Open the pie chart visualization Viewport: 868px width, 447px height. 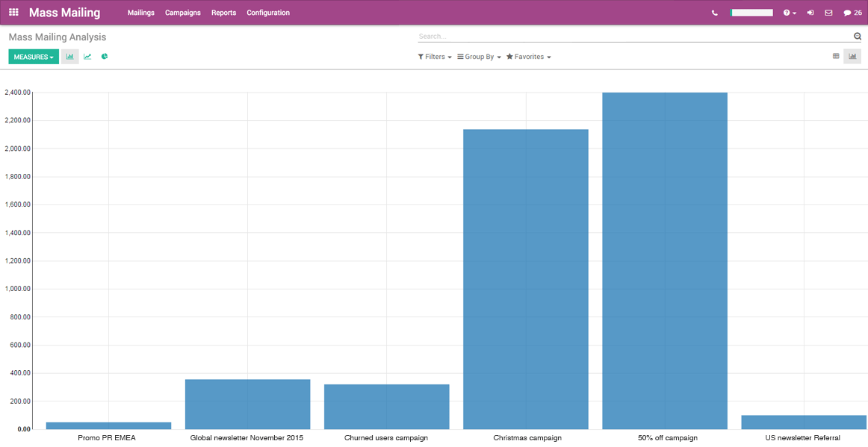click(x=104, y=56)
